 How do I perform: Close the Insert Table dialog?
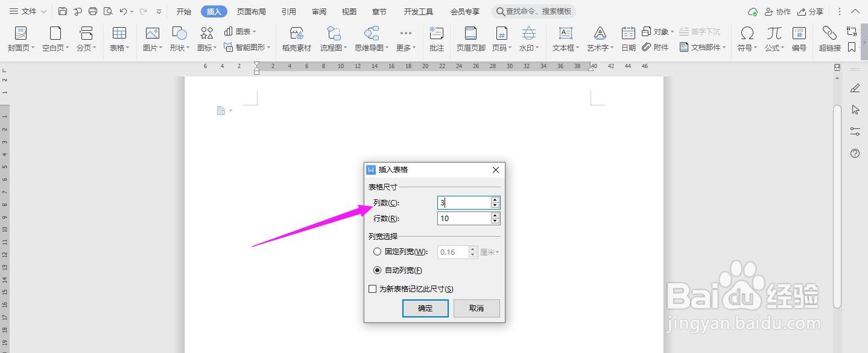(496, 170)
